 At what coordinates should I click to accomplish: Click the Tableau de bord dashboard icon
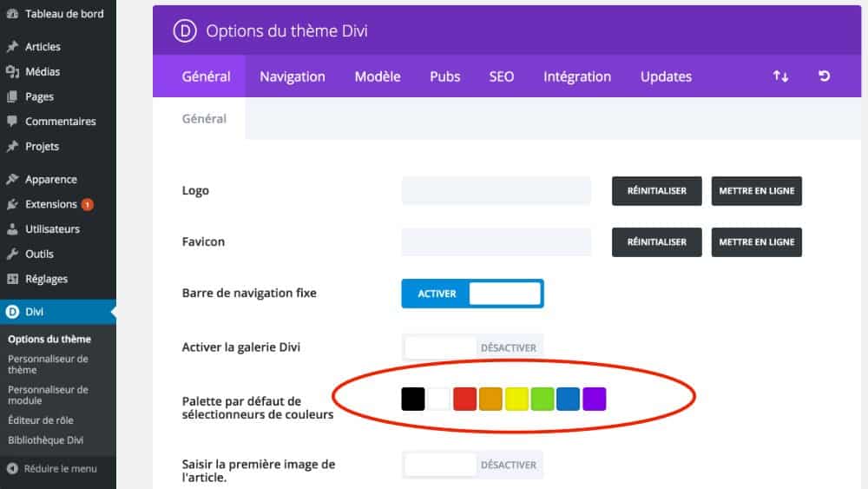(x=12, y=14)
